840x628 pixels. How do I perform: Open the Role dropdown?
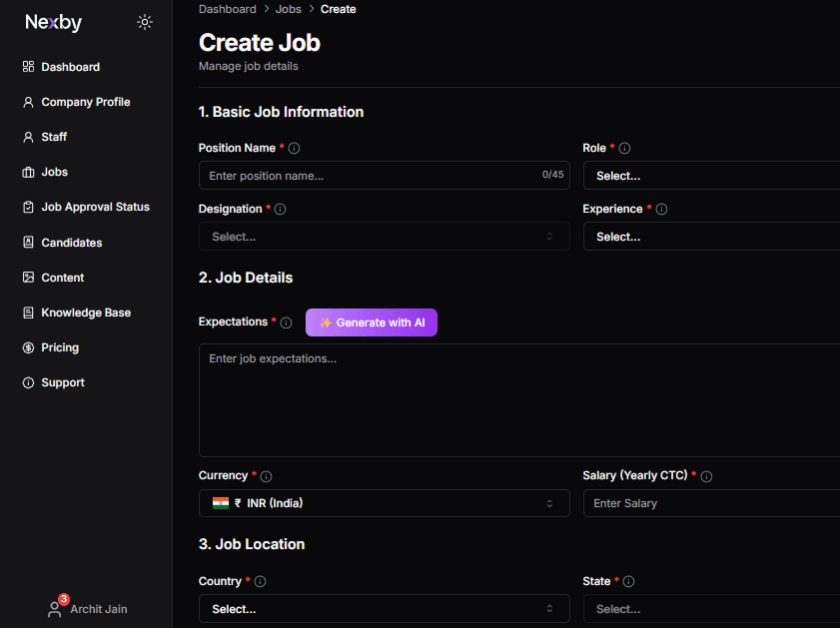(x=709, y=176)
